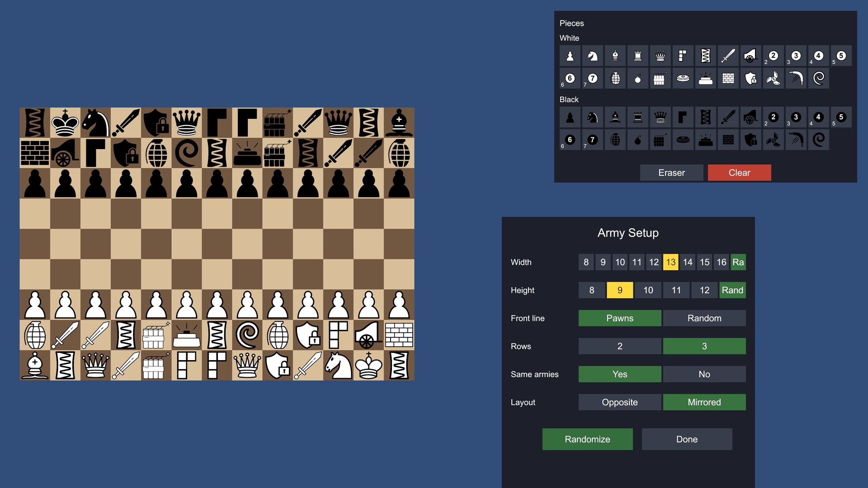868x488 pixels.
Task: Click the white king on the board
Action: [368, 365]
